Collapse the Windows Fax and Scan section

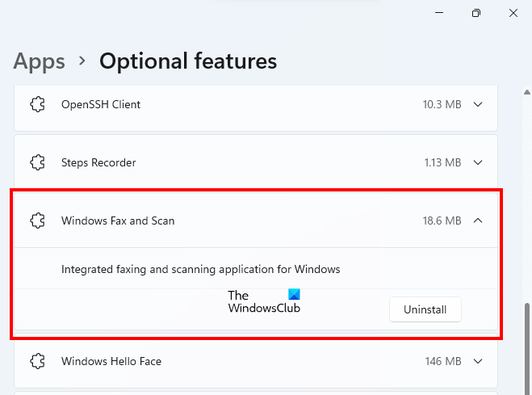click(478, 220)
